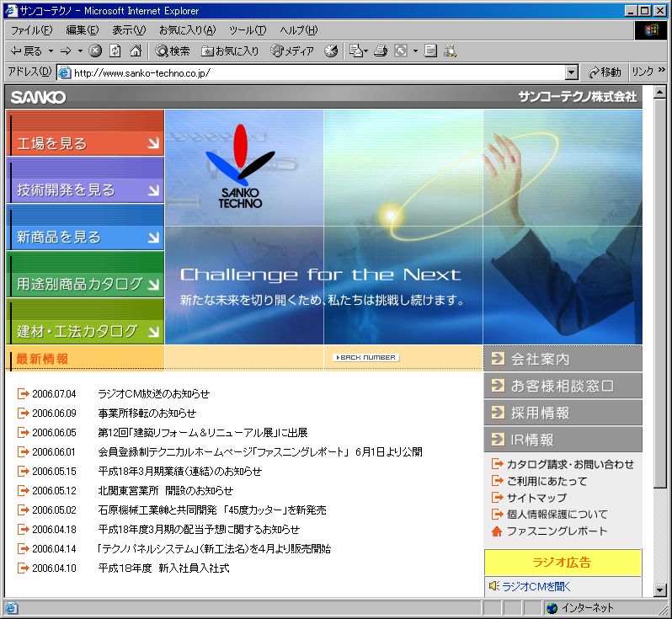Click the Messenger icon in toolbar

click(450, 51)
